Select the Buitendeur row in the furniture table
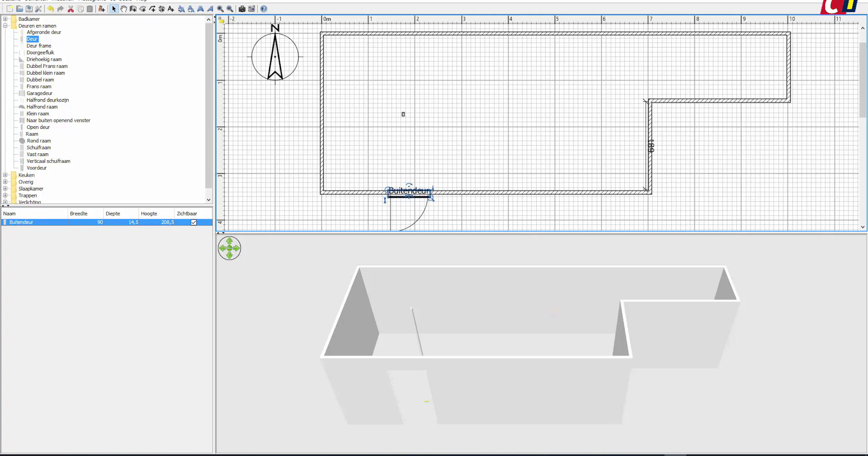The height and width of the screenshot is (456, 868). pyautogui.click(x=107, y=222)
